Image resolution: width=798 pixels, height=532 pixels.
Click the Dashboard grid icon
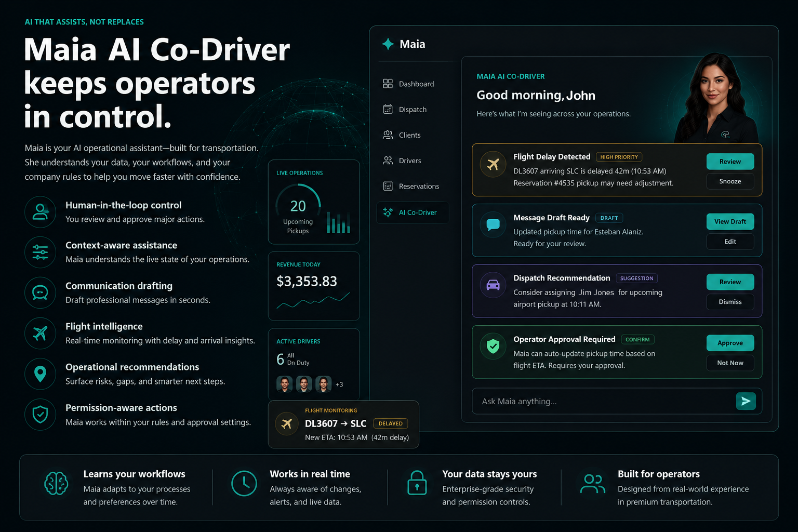(x=388, y=84)
